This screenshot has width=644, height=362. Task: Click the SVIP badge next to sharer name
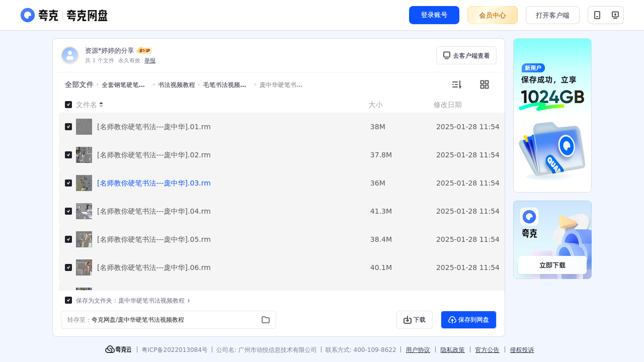tap(144, 50)
